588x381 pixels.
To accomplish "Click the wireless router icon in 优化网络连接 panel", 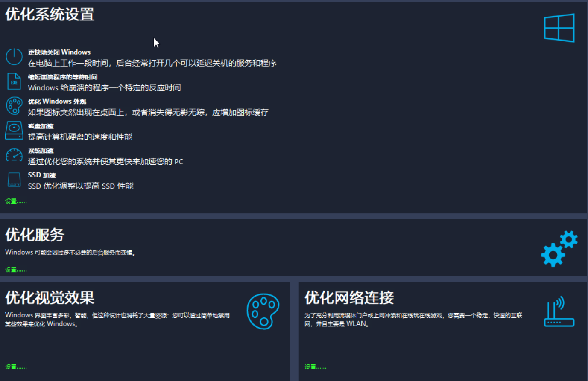I will pos(560,311).
